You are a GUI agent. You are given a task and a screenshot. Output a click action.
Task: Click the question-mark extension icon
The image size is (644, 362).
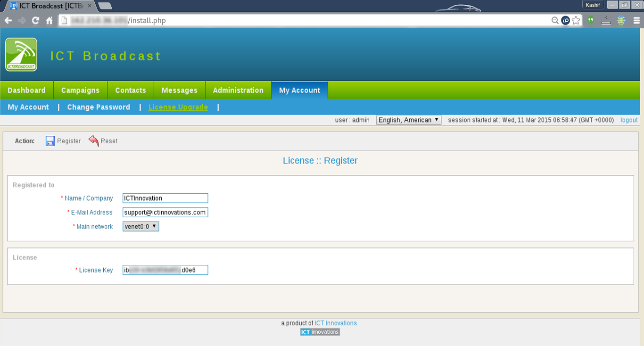pyautogui.click(x=606, y=20)
